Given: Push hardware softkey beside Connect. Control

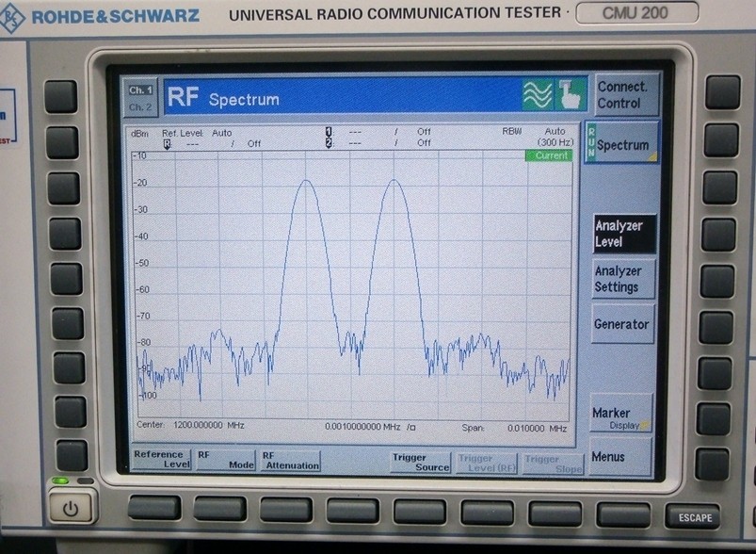Looking at the screenshot, I should (723, 91).
